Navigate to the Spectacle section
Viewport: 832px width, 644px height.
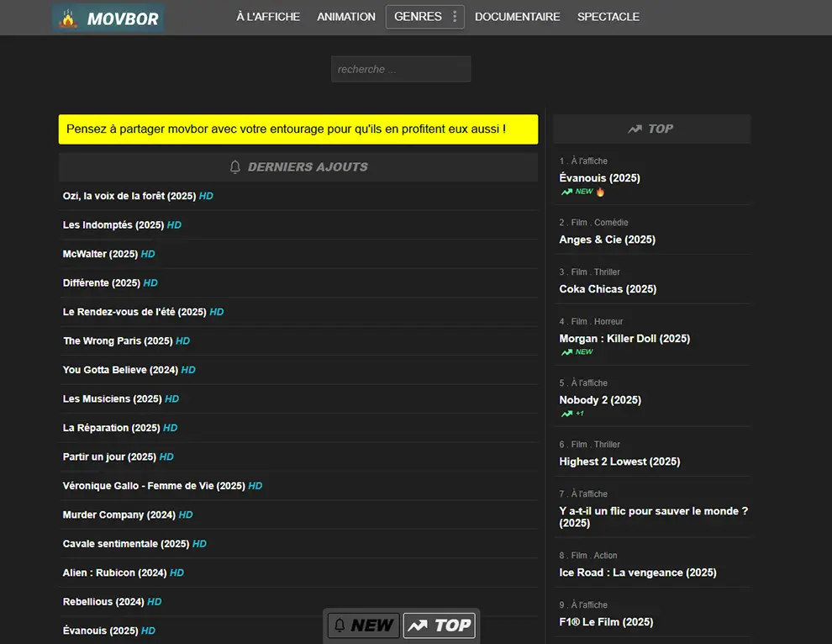click(x=608, y=17)
